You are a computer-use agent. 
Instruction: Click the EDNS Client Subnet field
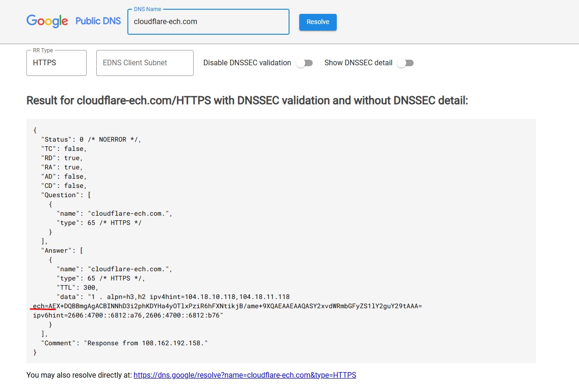[145, 63]
